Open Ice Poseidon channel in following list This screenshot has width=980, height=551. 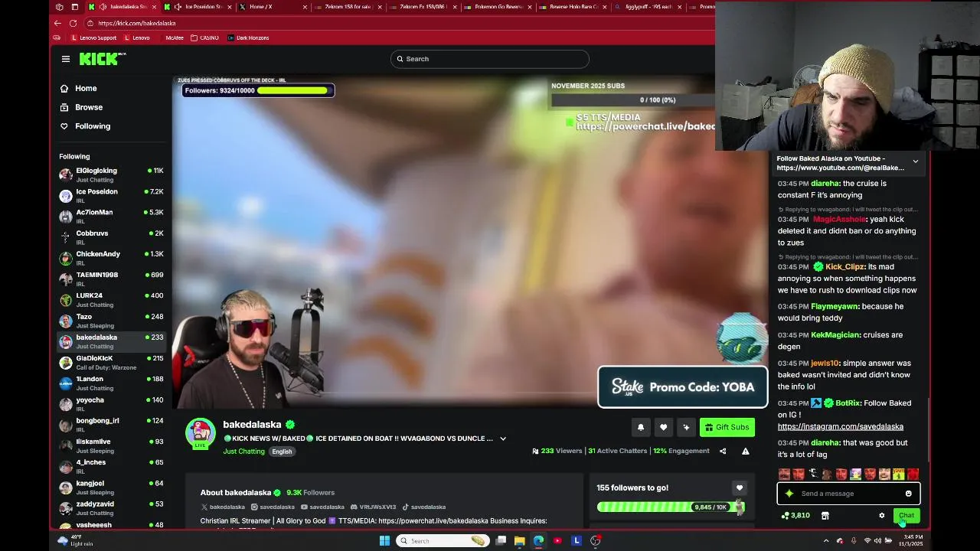[112, 195]
